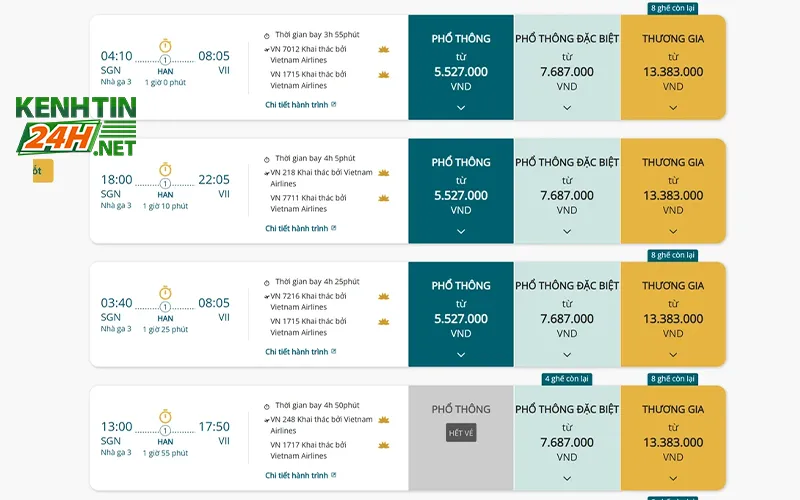Click the lotus airline logo beside VN 218

(x=383, y=173)
